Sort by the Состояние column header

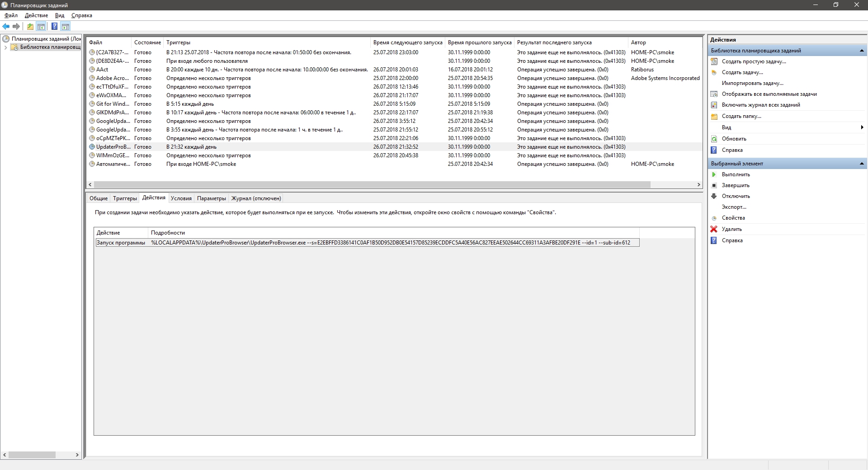[147, 42]
